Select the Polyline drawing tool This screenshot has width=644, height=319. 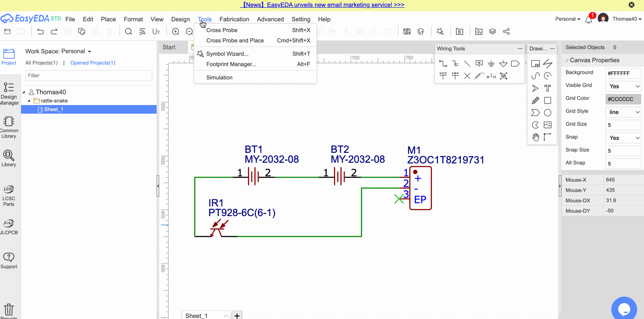coord(548,64)
